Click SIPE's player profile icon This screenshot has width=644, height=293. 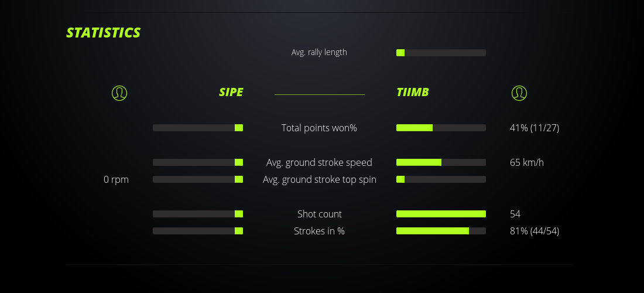point(119,93)
